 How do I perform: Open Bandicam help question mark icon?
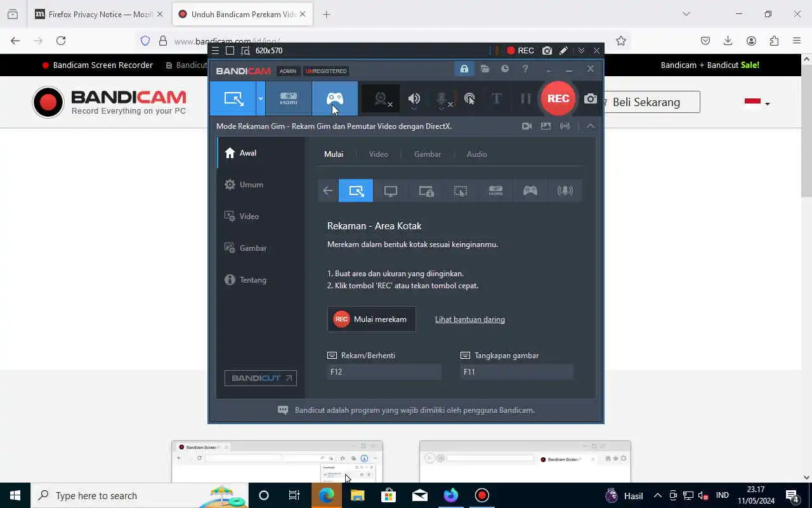tap(525, 69)
